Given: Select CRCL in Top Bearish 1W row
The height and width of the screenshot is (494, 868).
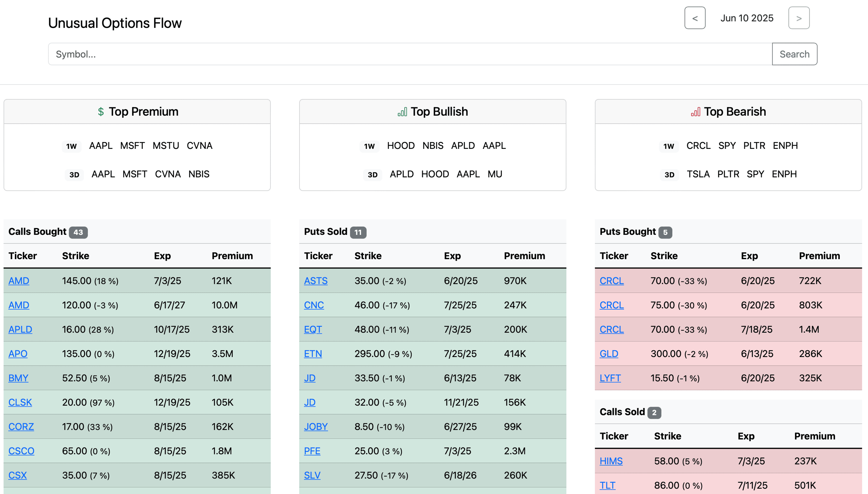Looking at the screenshot, I should pyautogui.click(x=698, y=146).
